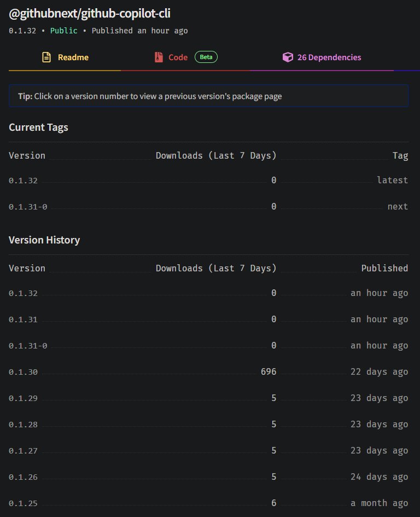Click the Current Tags heading

pos(38,127)
